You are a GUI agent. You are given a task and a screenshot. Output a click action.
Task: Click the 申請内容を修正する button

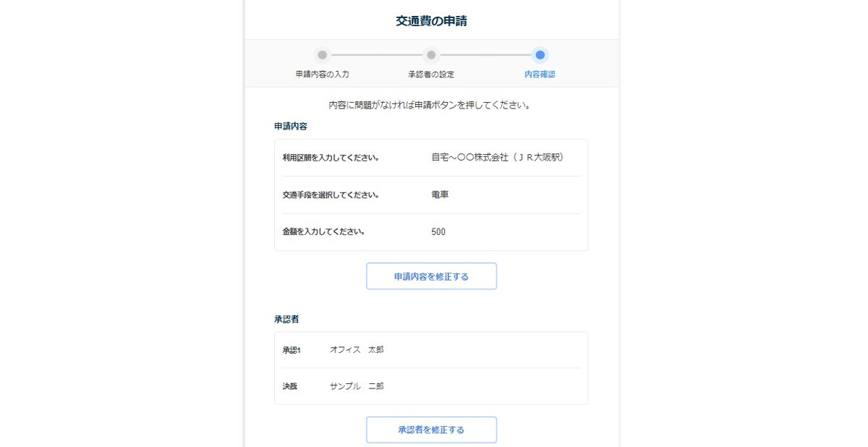point(431,276)
